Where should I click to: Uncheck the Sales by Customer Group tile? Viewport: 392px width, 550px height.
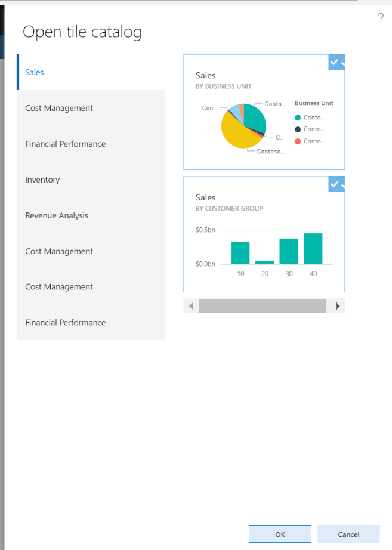[336, 185]
